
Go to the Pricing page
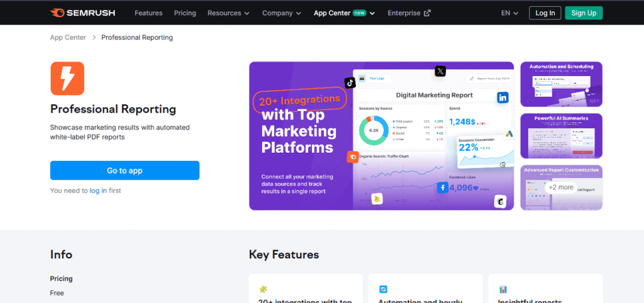[185, 13]
